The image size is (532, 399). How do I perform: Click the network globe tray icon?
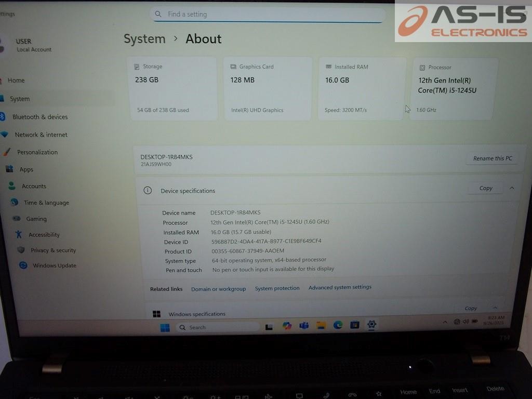point(457,322)
